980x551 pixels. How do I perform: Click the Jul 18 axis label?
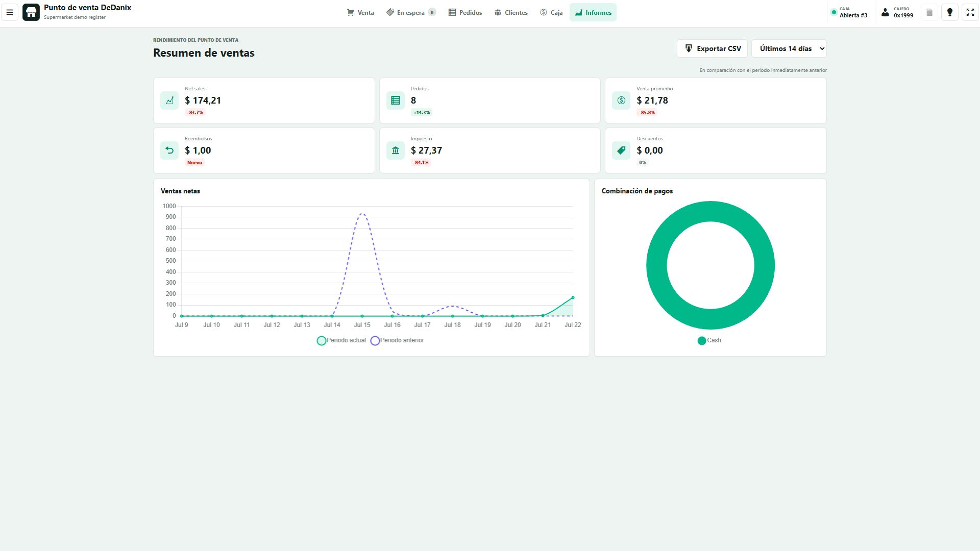452,325
